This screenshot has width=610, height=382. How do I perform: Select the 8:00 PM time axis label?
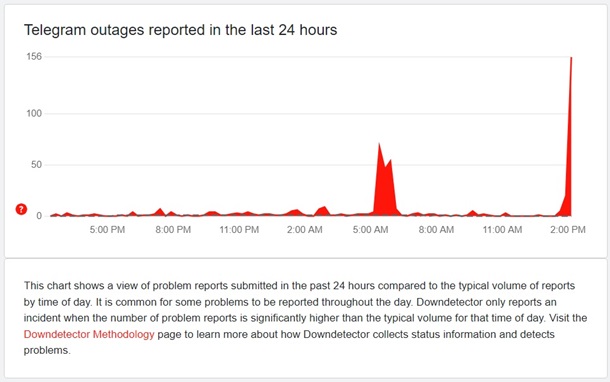pos(173,230)
